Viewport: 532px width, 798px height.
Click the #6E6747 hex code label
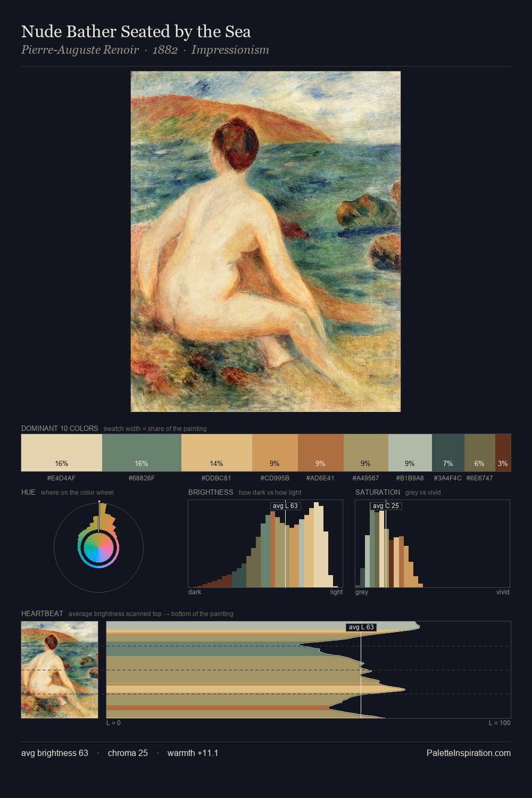[x=480, y=478]
